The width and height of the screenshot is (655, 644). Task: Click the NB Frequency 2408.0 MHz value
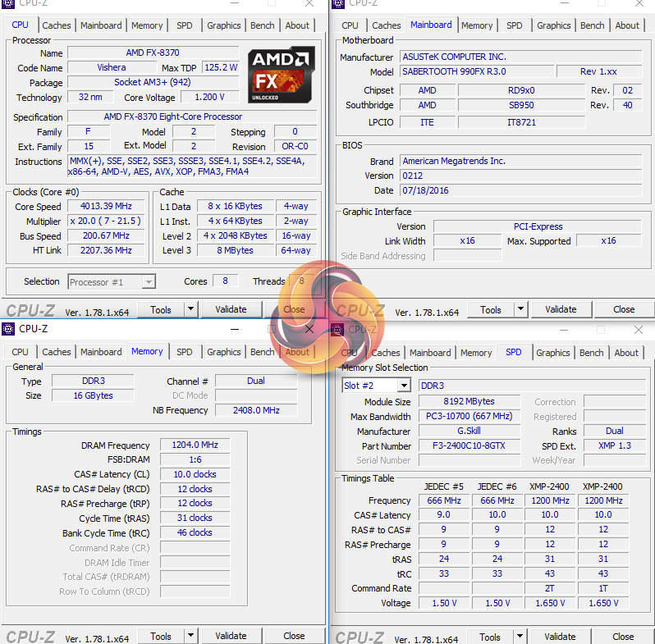(x=256, y=410)
